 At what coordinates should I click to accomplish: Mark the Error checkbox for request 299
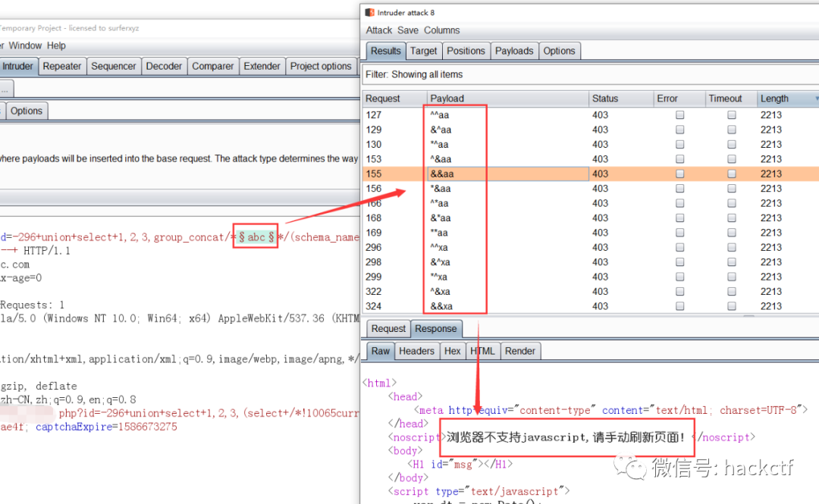(679, 277)
